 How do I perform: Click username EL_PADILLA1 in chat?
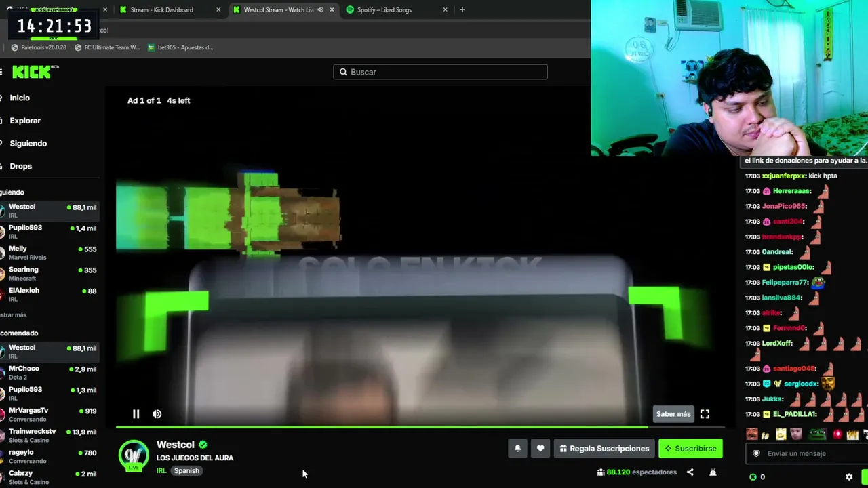794,414
